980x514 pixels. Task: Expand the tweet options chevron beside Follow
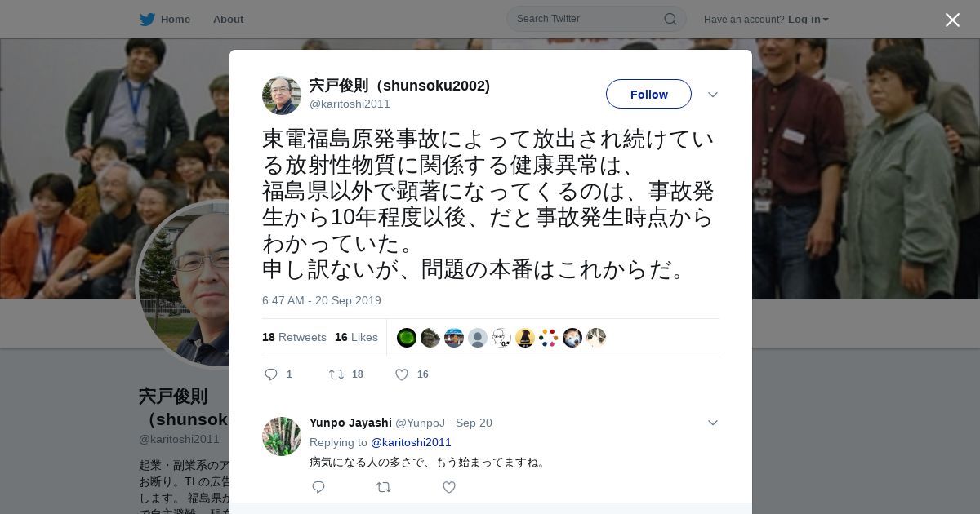tap(713, 95)
